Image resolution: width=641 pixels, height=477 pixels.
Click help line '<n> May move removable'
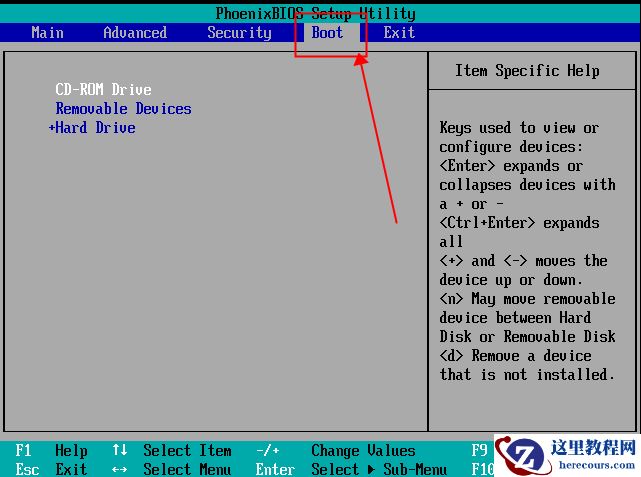[527, 299]
